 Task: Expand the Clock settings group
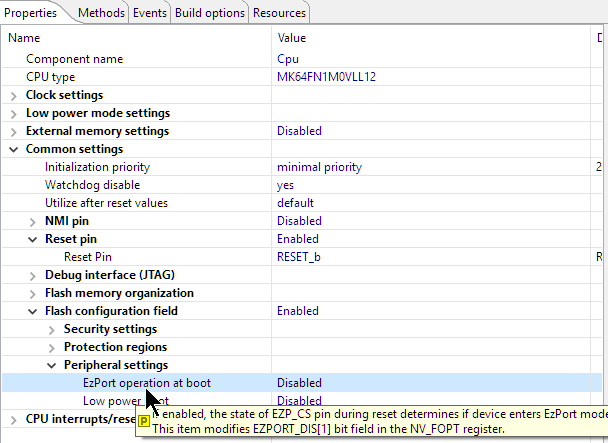click(x=14, y=95)
